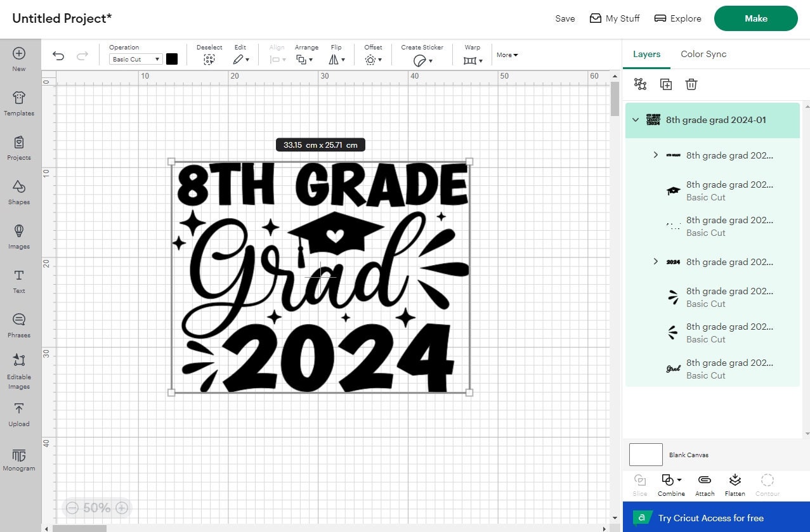The height and width of the screenshot is (532, 810).
Task: Click the Monogram tool in sidebar
Action: (x=18, y=460)
